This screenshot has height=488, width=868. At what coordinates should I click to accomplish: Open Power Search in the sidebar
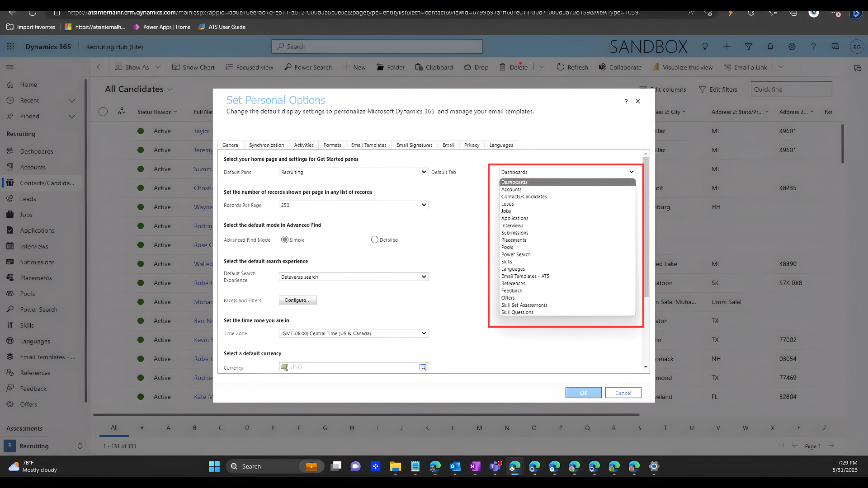[38, 310]
